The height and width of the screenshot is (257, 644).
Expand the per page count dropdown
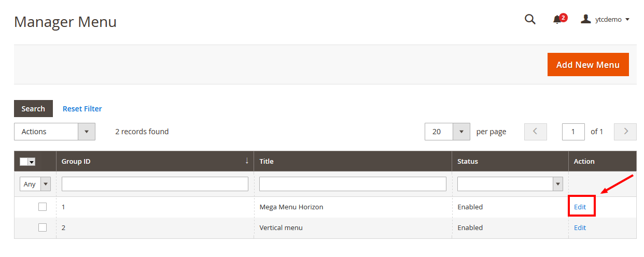coord(447,132)
